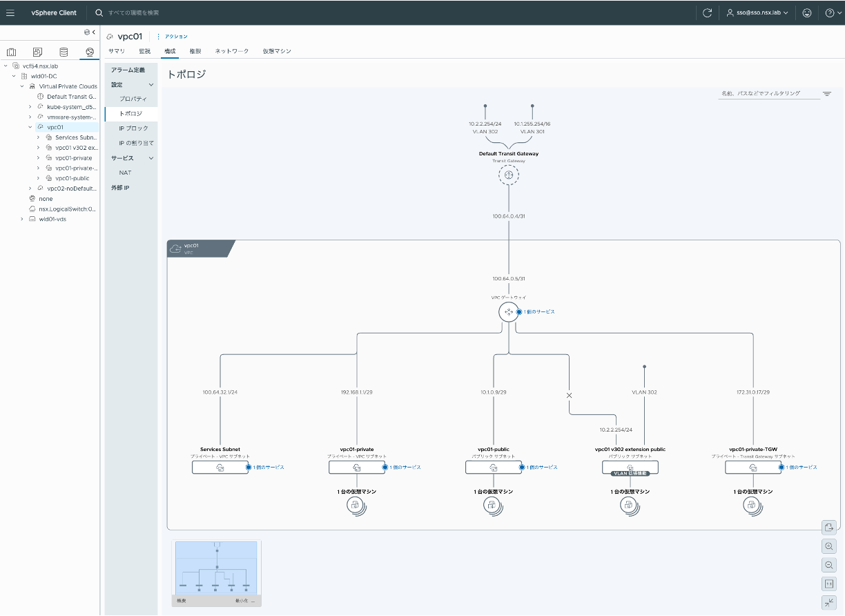Open the NAT service page
The height and width of the screenshot is (616, 845).
point(125,173)
